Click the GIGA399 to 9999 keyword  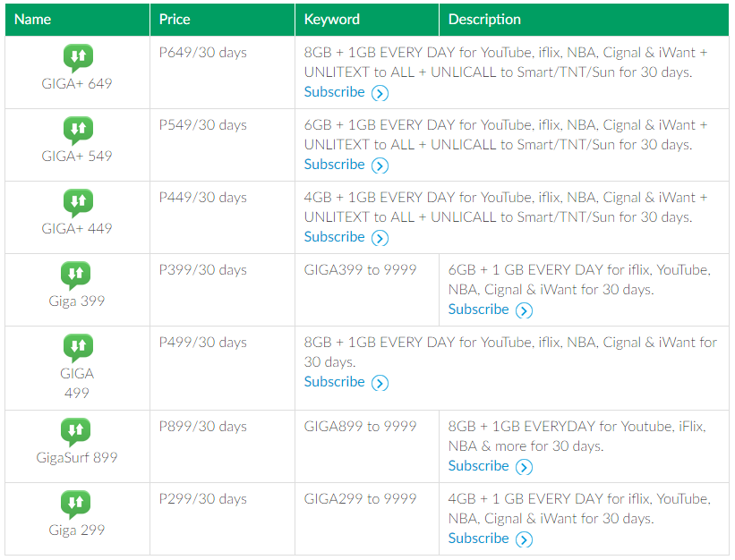pos(360,269)
